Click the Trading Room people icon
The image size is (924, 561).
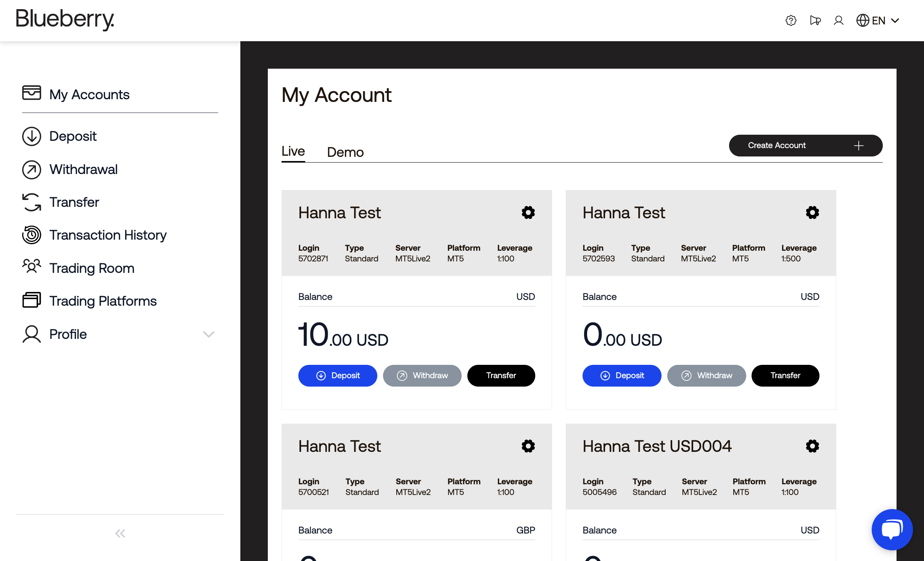pyautogui.click(x=32, y=266)
